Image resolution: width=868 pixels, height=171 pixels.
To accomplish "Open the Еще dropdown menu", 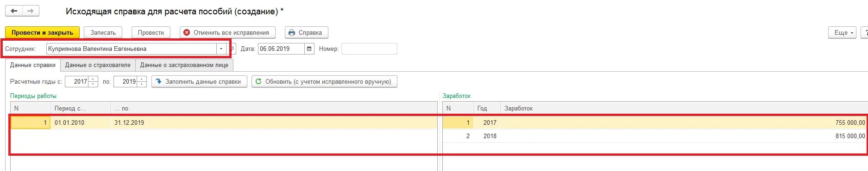I will [x=843, y=33].
